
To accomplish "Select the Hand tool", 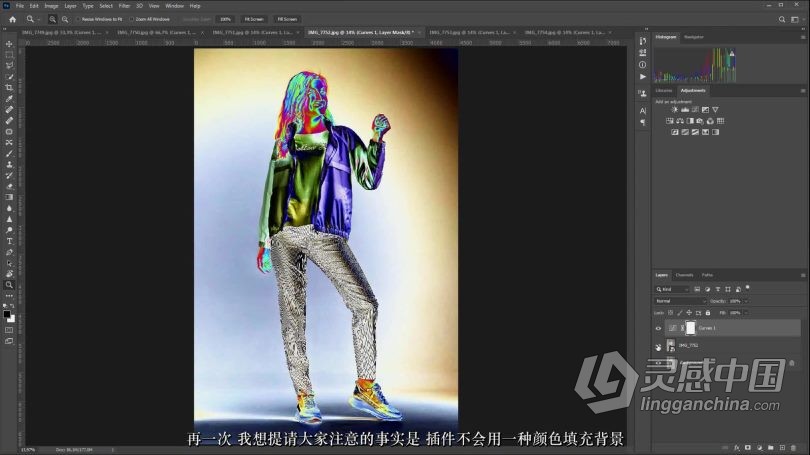I will [9, 274].
